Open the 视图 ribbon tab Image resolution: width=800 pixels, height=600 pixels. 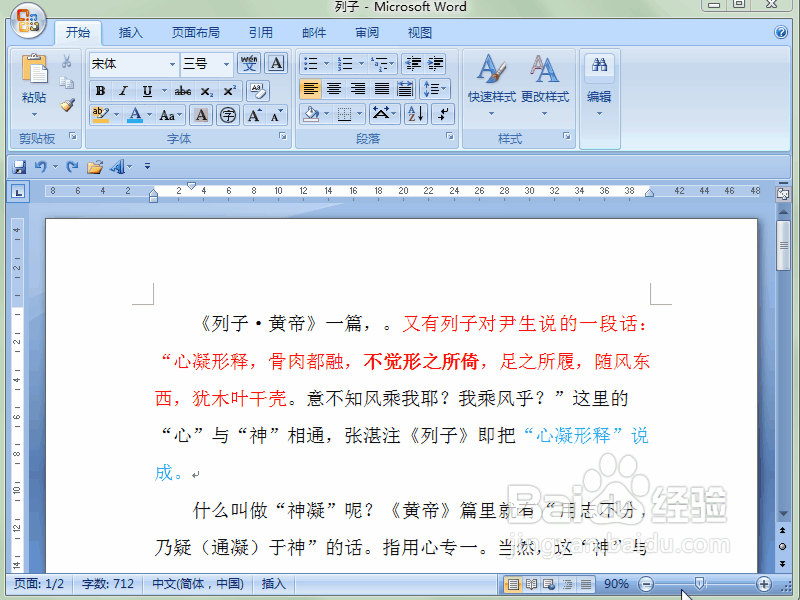point(420,32)
